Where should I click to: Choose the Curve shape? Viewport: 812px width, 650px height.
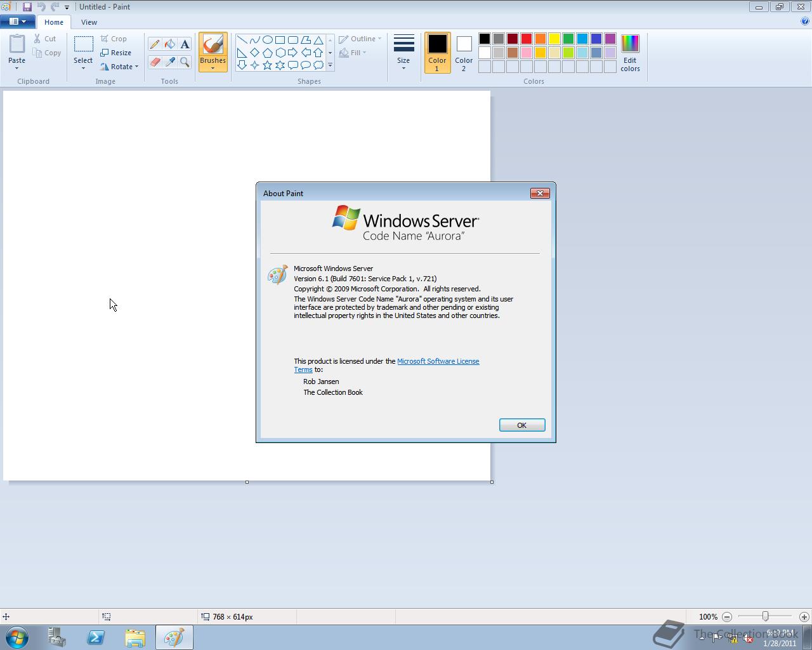(254, 39)
